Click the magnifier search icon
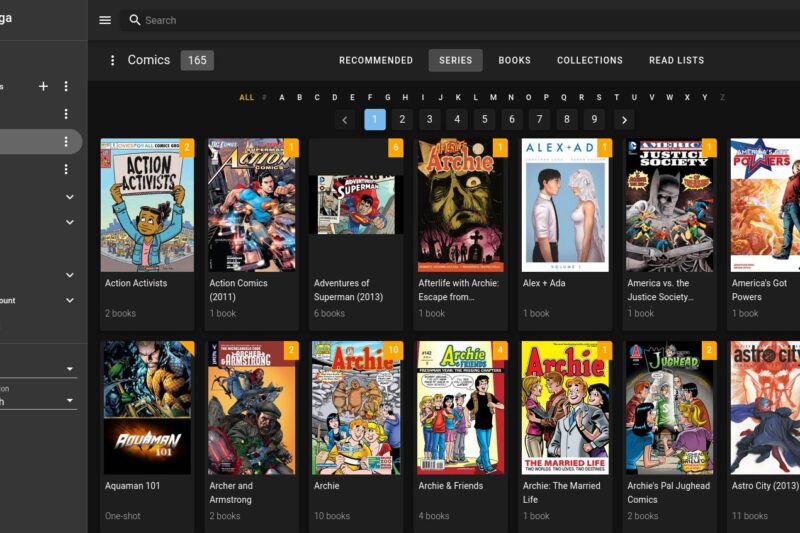This screenshot has height=533, width=800. click(x=135, y=20)
